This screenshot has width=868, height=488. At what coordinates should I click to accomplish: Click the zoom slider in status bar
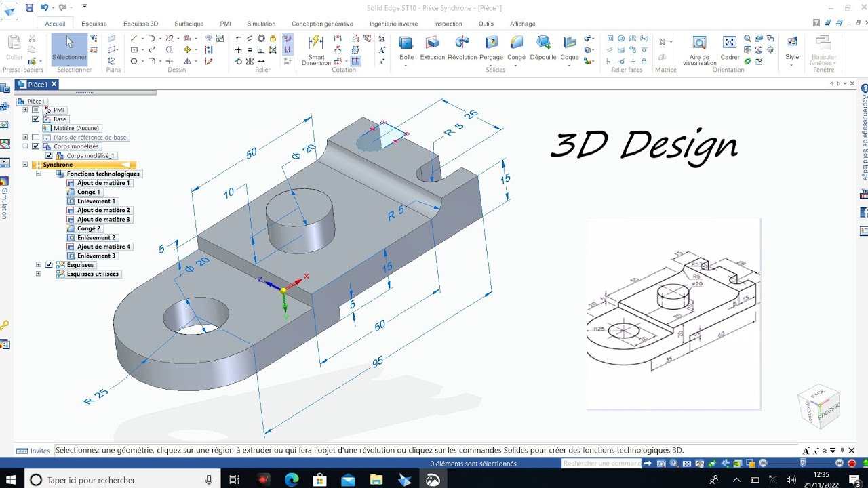802,463
